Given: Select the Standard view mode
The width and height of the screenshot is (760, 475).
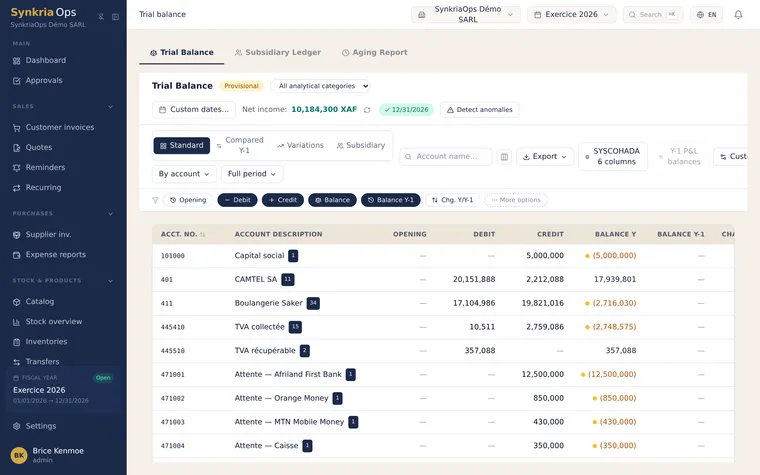Looking at the screenshot, I should point(182,145).
